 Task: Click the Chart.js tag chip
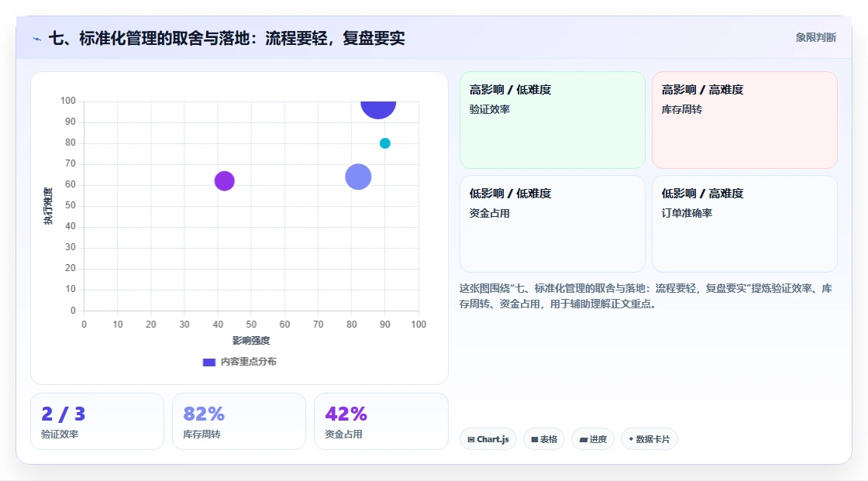pos(488,439)
